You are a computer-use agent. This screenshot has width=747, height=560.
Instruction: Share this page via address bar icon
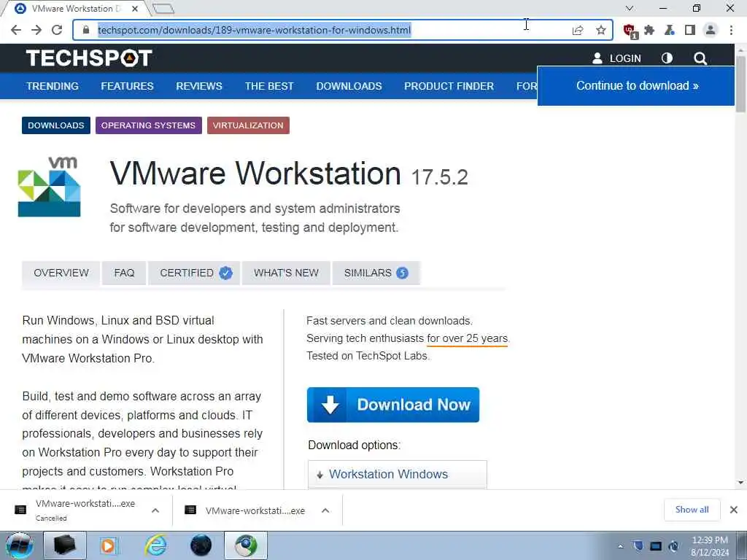[x=578, y=31]
